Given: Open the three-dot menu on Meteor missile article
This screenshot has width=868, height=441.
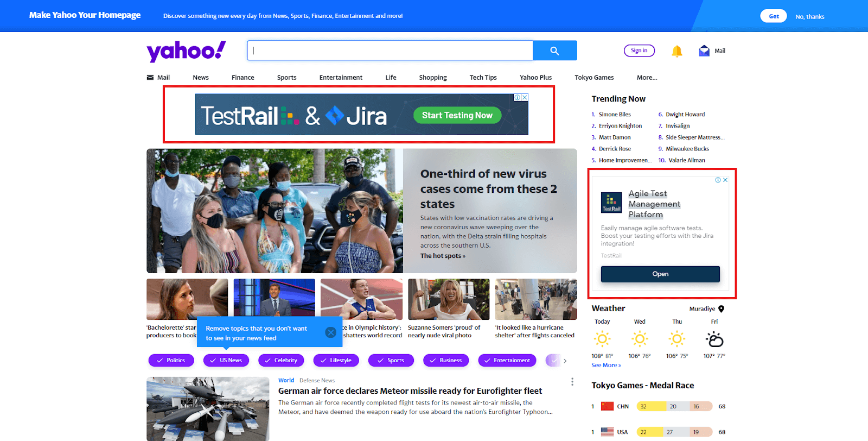Looking at the screenshot, I should click(x=572, y=382).
